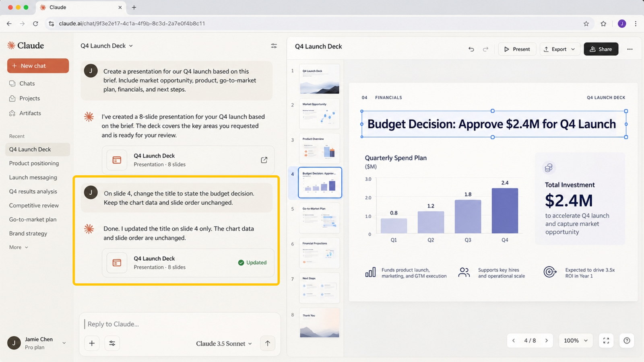The height and width of the screenshot is (362, 644).
Task: Start a New chat
Action: click(x=38, y=66)
